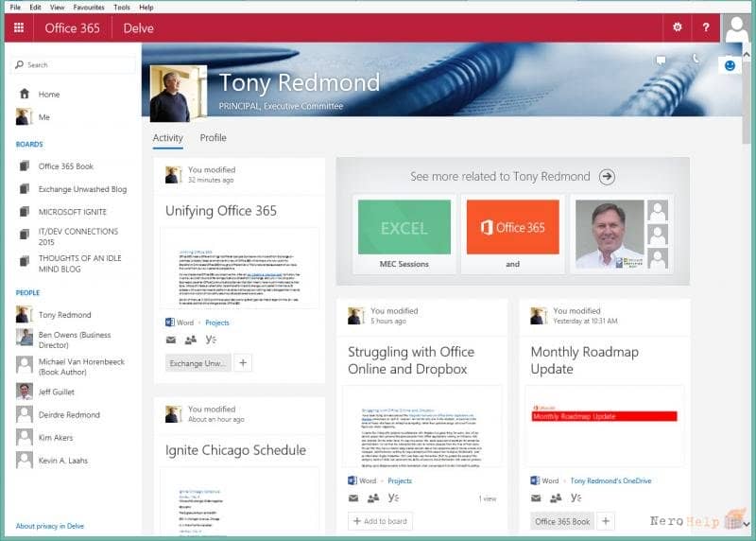
Task: Open the File menu
Action: (x=15, y=8)
